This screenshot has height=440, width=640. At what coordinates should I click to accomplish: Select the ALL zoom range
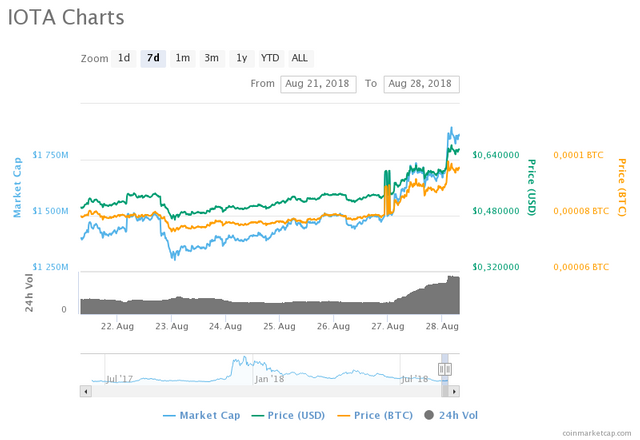click(300, 58)
